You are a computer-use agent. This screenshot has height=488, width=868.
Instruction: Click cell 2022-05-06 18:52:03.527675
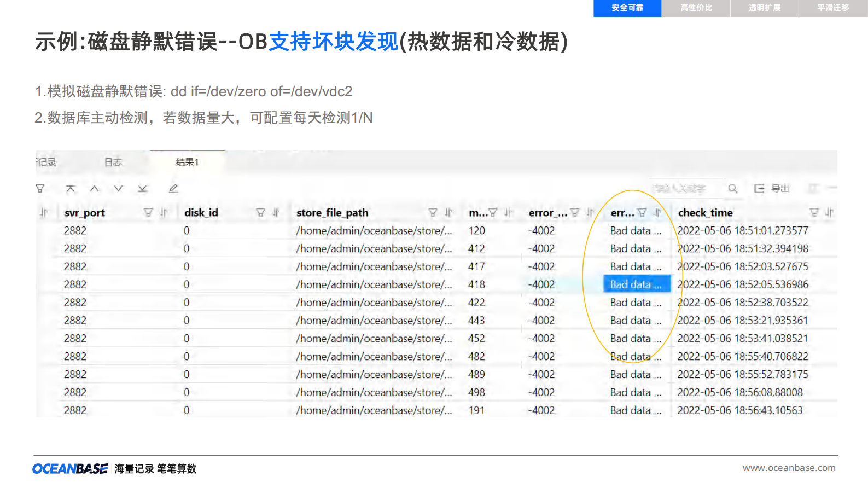click(743, 267)
